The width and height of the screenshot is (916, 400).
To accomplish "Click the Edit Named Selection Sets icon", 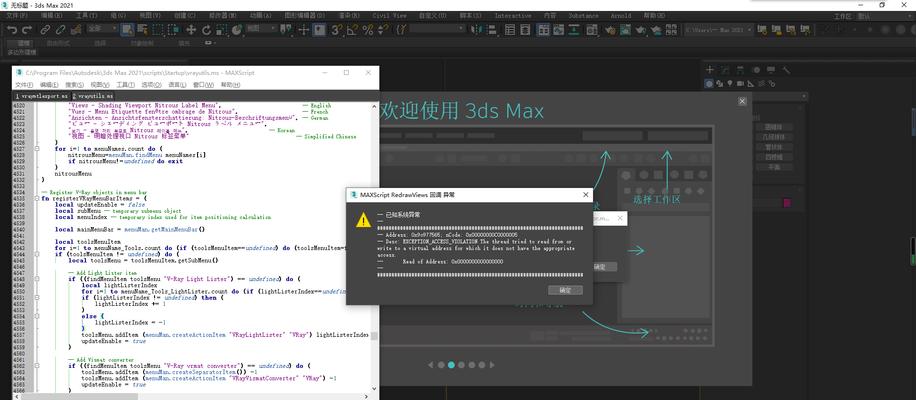I will point(400,29).
